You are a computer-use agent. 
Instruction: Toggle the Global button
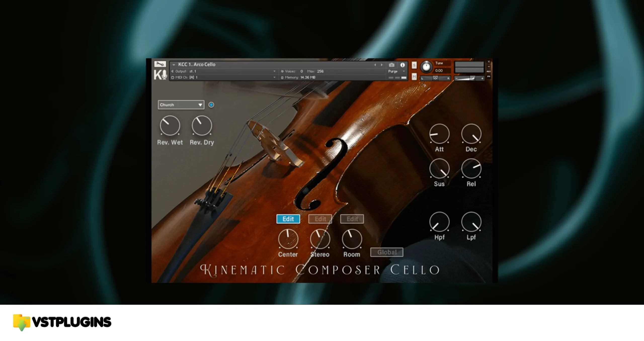pyautogui.click(x=387, y=252)
